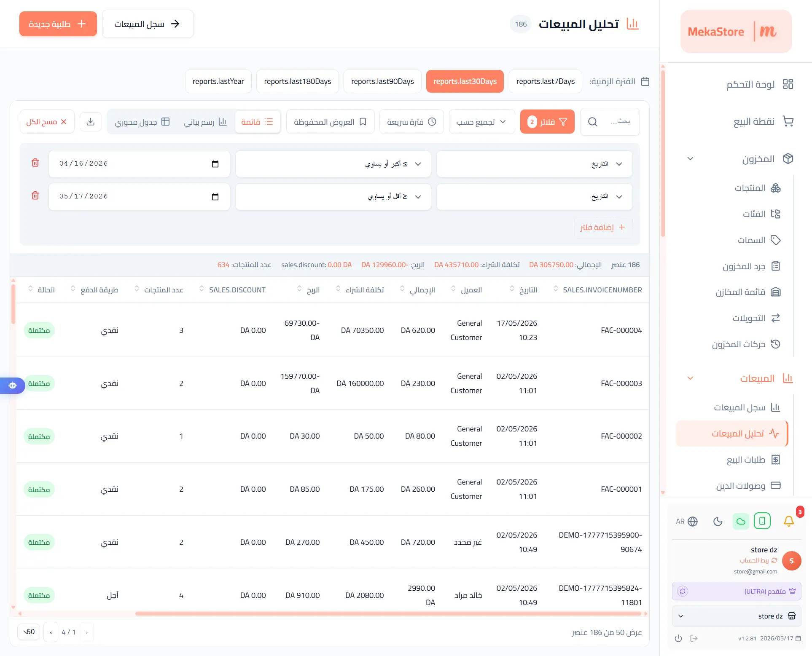The image size is (812, 656).
Task: Select the reports.last180Days period tab
Action: coord(298,81)
